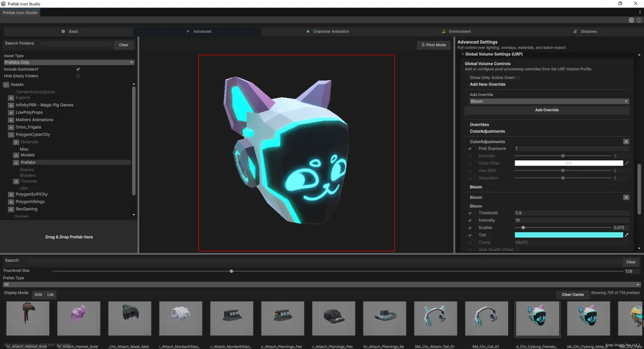Select the Models folder in tree
644x349 pixels.
[28, 155]
